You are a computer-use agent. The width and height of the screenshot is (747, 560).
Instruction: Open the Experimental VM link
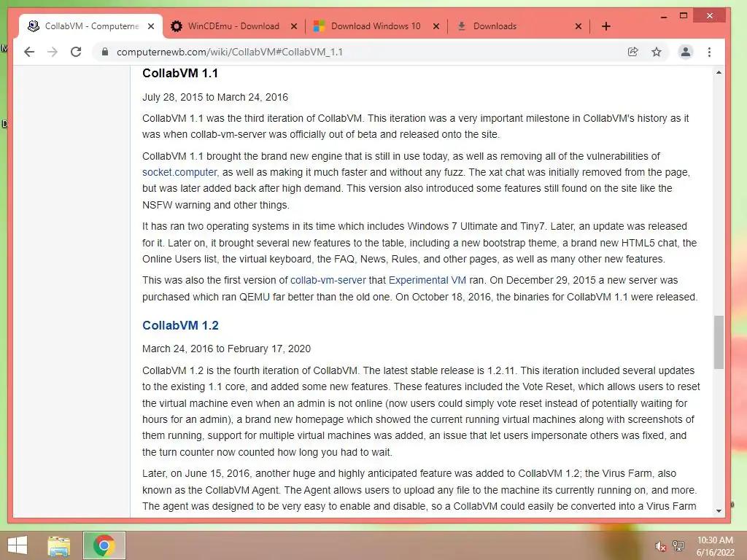pyautogui.click(x=427, y=280)
